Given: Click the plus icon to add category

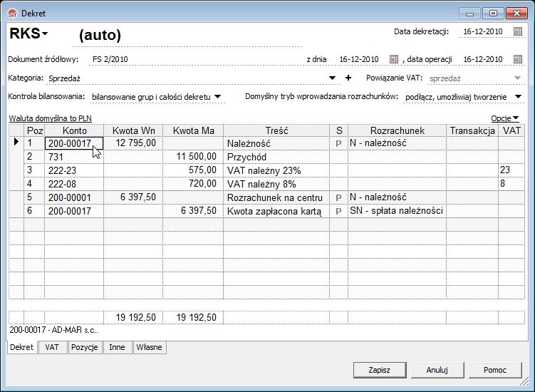Looking at the screenshot, I should [348, 78].
